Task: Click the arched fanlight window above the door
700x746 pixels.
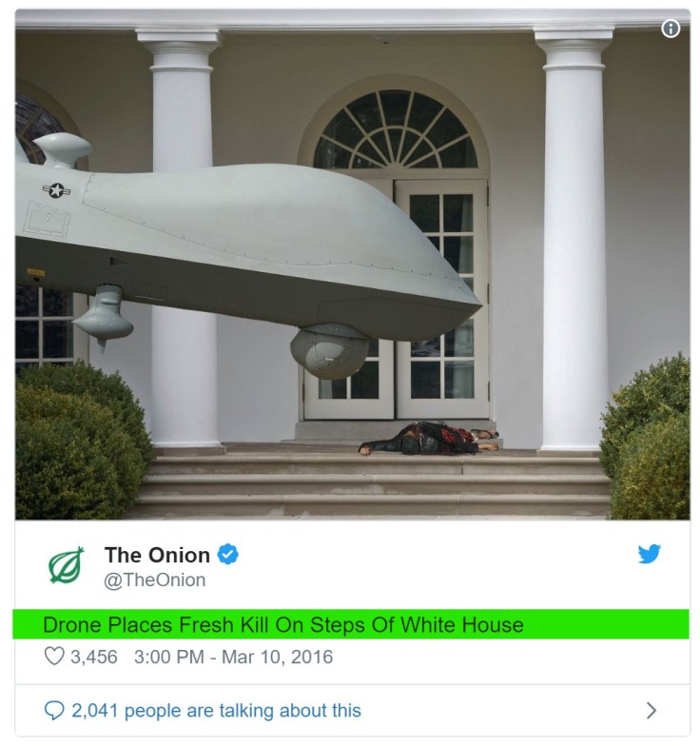Action: pyautogui.click(x=396, y=129)
